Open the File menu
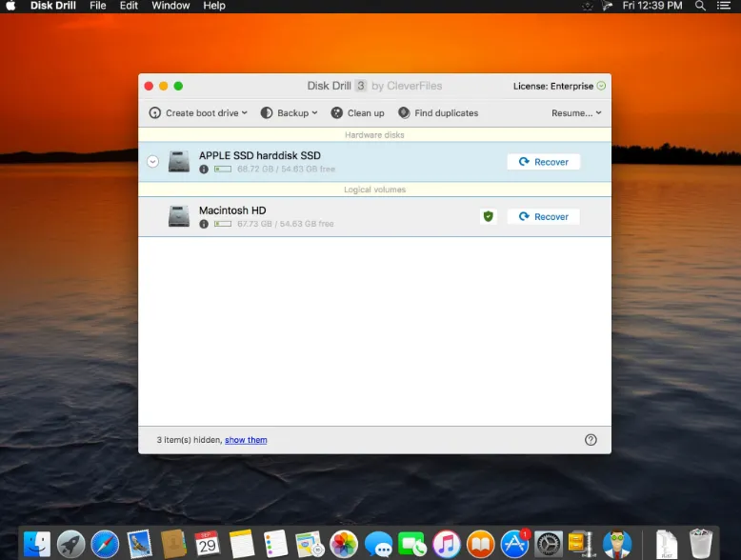 point(98,6)
